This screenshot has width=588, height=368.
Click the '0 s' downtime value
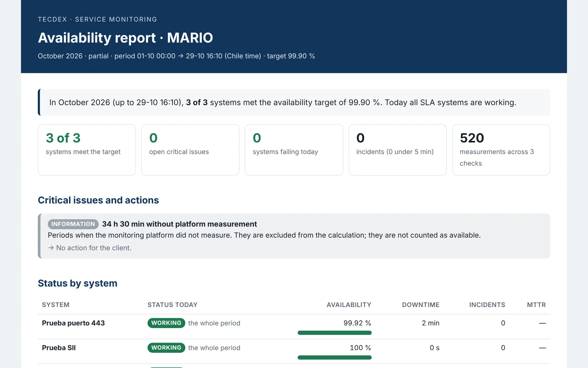(x=434, y=348)
